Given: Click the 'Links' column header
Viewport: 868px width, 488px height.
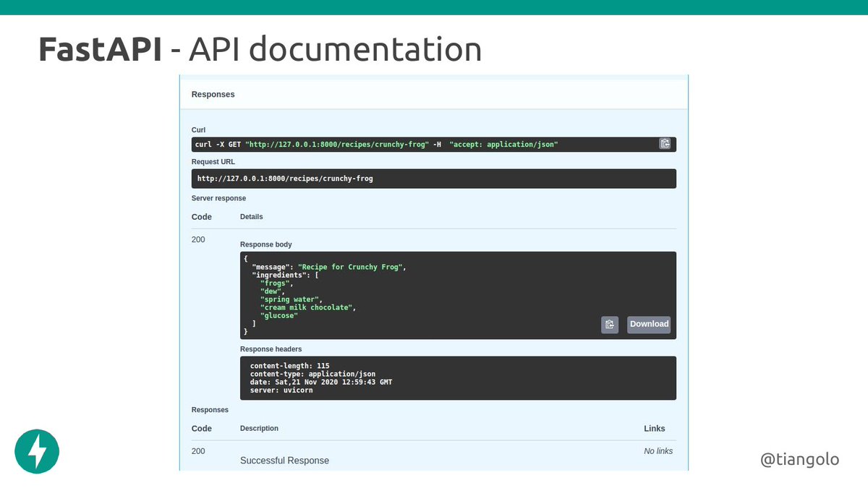Looking at the screenshot, I should pos(655,429).
